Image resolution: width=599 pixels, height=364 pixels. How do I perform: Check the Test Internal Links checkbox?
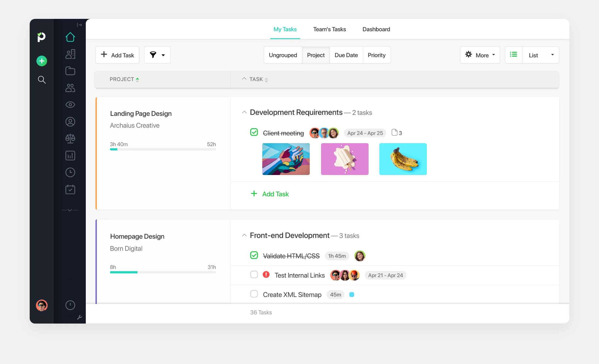tap(254, 274)
